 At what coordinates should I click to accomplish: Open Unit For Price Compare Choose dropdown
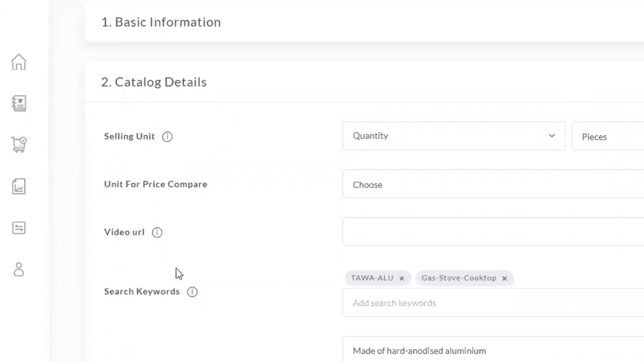[x=493, y=184]
